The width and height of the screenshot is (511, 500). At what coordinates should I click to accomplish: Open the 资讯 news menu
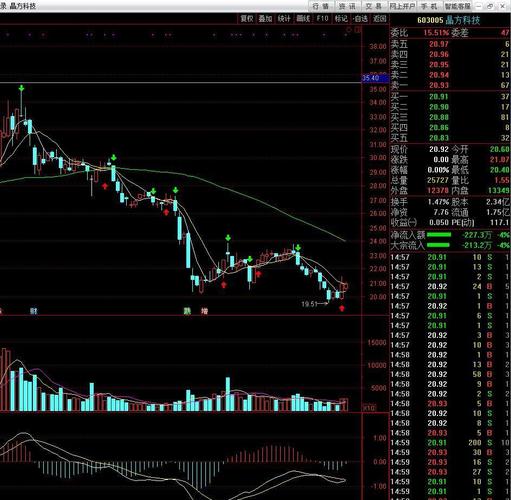(347, 6)
